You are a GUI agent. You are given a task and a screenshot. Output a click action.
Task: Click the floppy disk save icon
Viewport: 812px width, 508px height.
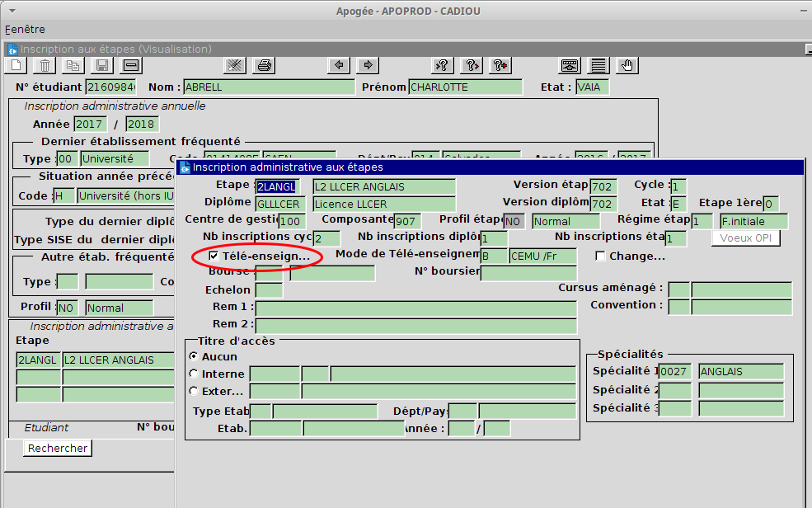pos(102,65)
